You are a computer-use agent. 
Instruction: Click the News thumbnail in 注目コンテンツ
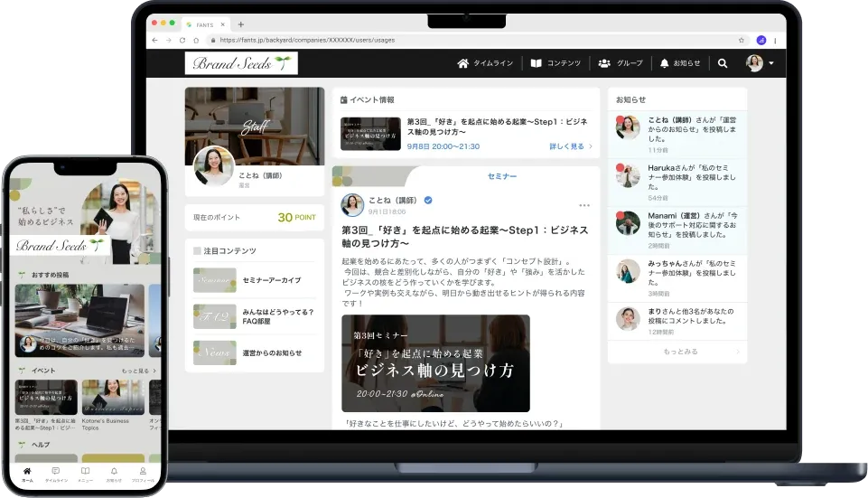[215, 352]
